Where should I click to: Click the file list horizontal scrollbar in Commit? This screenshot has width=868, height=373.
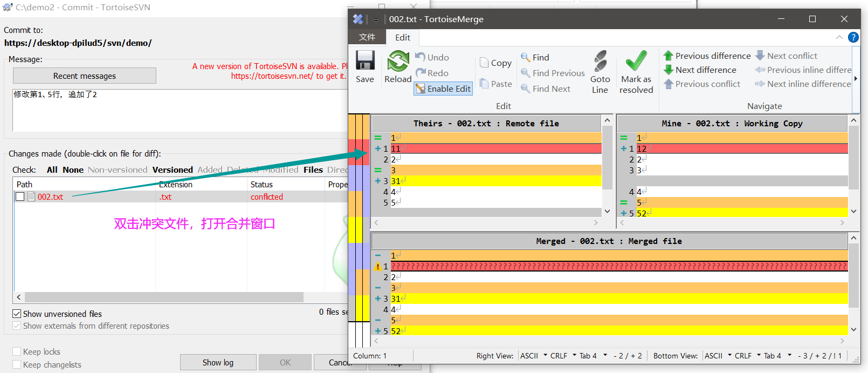[163, 297]
